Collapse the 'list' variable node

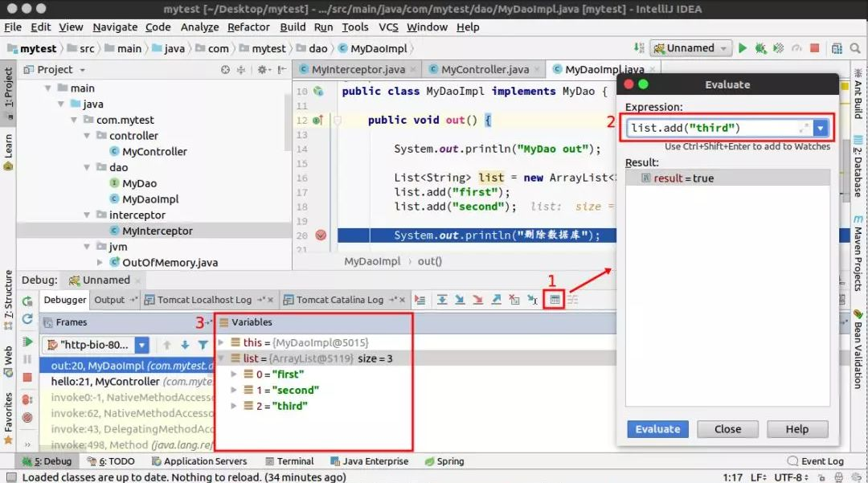(222, 358)
